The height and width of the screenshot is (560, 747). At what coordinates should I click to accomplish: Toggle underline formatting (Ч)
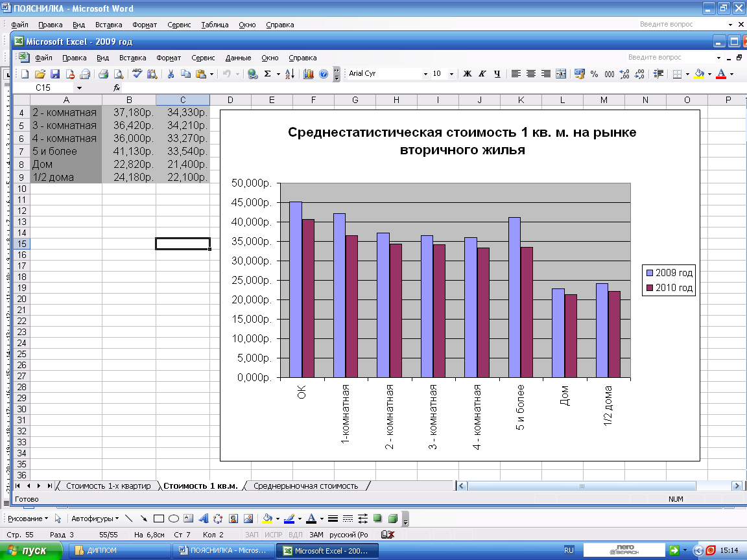[497, 74]
